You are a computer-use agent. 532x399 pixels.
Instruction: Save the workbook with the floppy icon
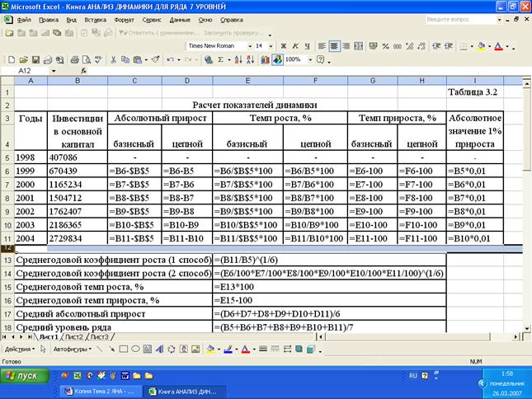35,60
